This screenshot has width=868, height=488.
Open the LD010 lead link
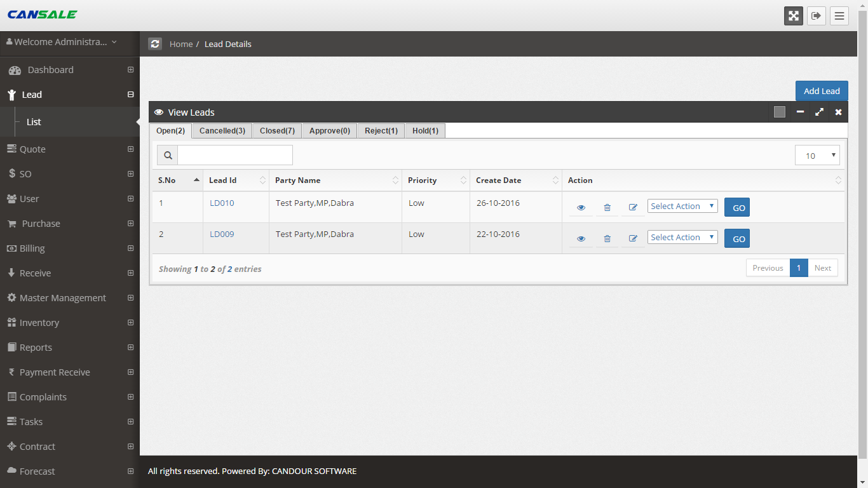222,203
